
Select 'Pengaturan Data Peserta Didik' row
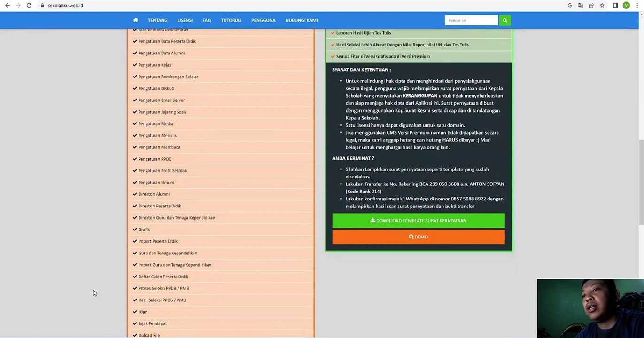(x=221, y=41)
